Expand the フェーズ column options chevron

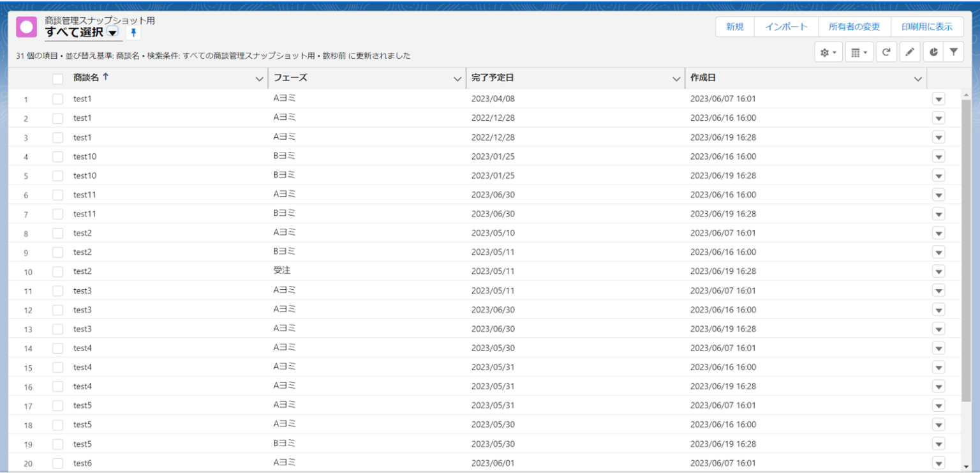tap(457, 79)
